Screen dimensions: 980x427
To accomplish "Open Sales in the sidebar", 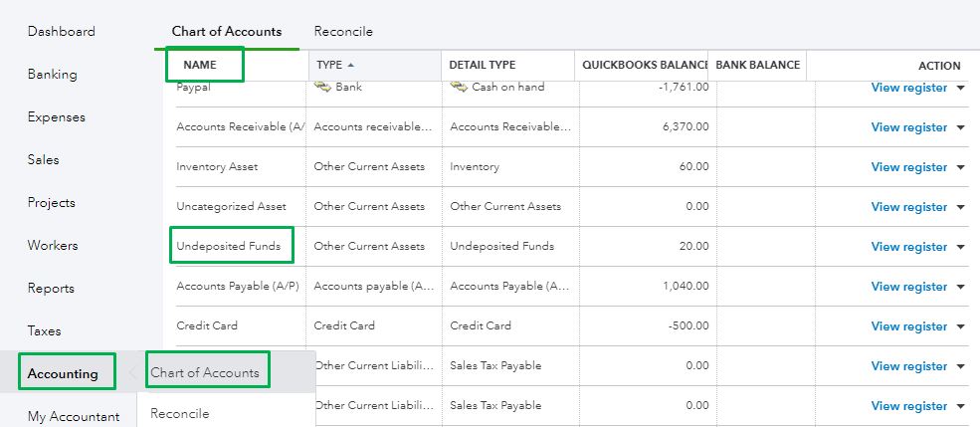I will click(43, 160).
